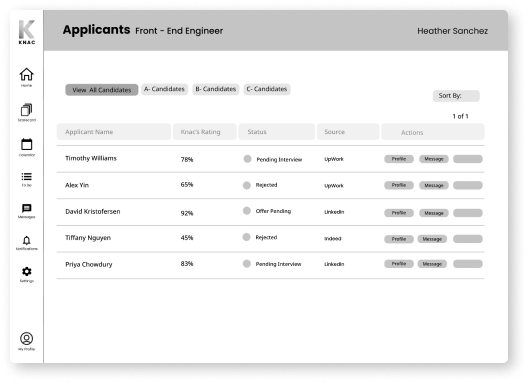The width and height of the screenshot is (528, 383).
Task: Click the 1 of 1 page indicator
Action: 460,116
